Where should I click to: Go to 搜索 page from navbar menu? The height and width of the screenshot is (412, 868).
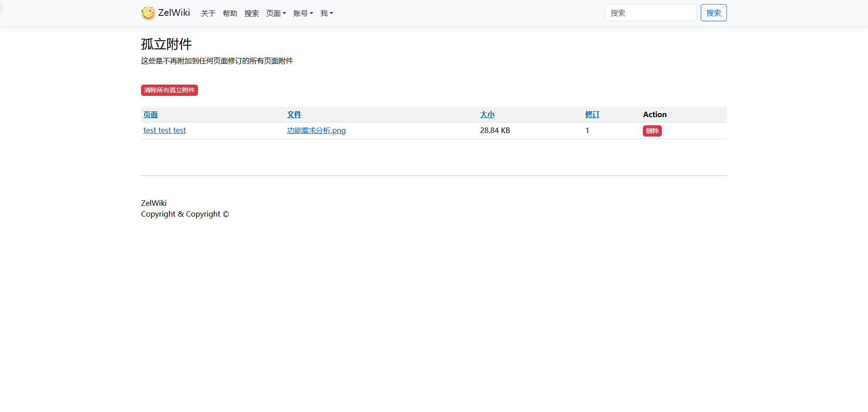(251, 14)
